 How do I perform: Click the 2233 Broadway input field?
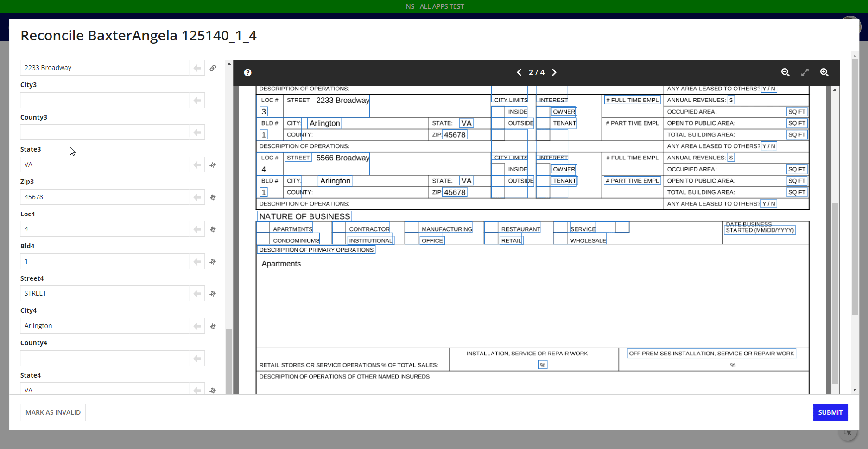pos(104,68)
